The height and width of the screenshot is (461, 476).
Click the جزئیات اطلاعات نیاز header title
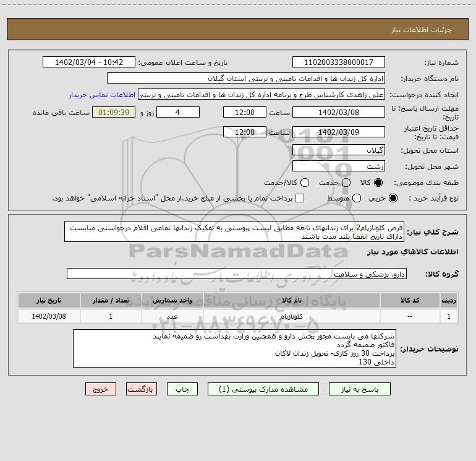pos(422,30)
